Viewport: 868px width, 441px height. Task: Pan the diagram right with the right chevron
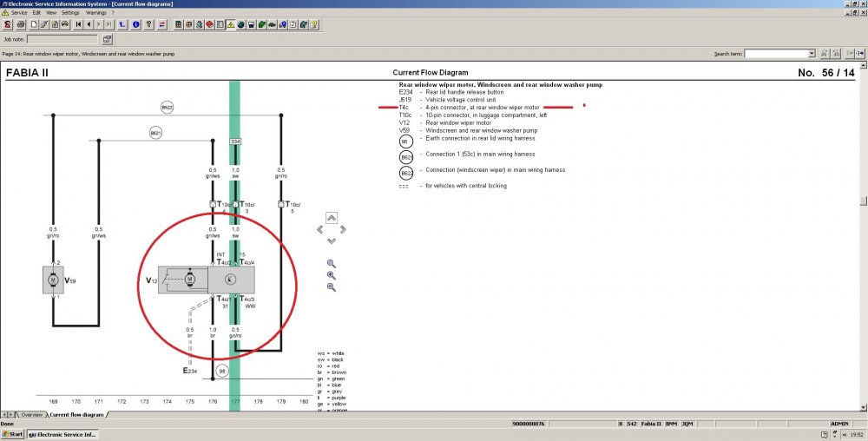coord(343,229)
